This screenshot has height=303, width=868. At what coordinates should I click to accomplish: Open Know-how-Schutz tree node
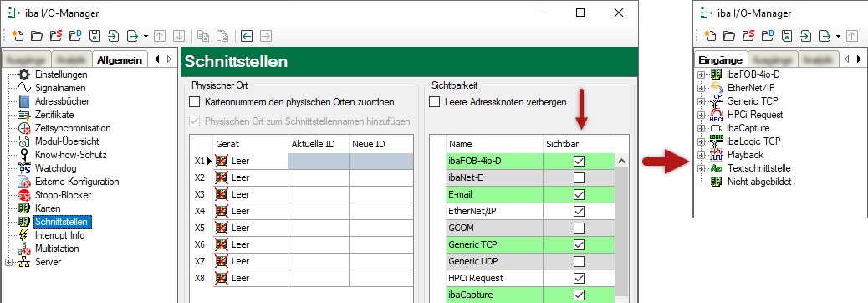pos(70,155)
